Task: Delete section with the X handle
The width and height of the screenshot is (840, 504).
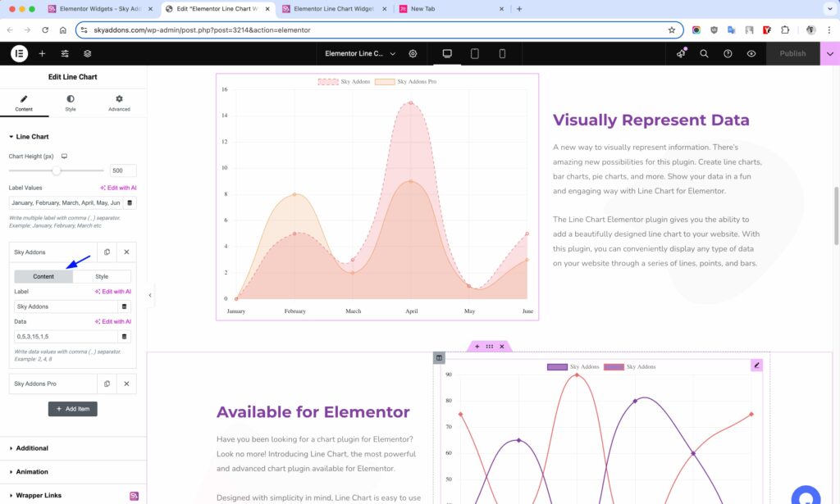Action: coord(502,347)
